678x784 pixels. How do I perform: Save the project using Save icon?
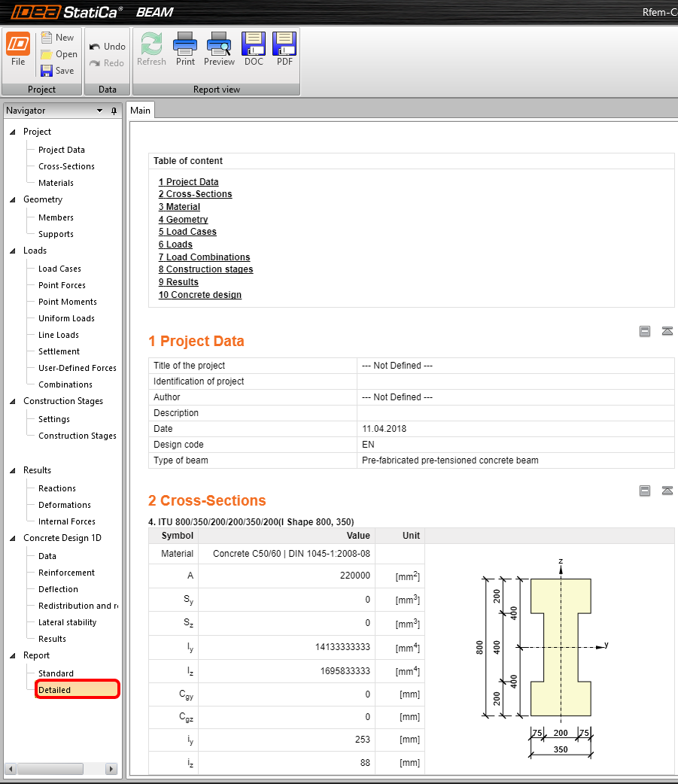[47, 71]
